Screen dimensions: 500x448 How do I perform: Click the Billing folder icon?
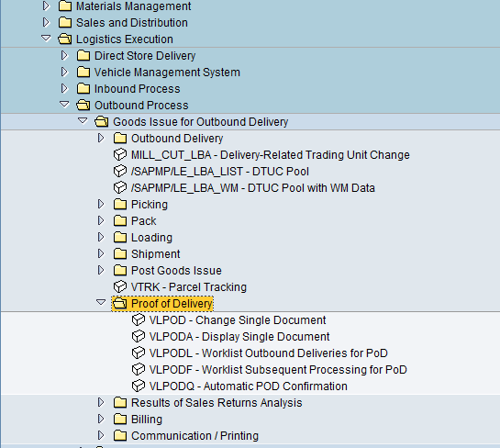coord(120,419)
